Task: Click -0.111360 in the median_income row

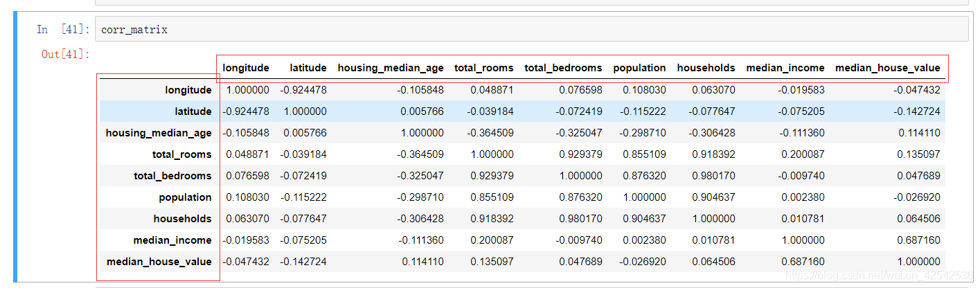Action: (420, 240)
